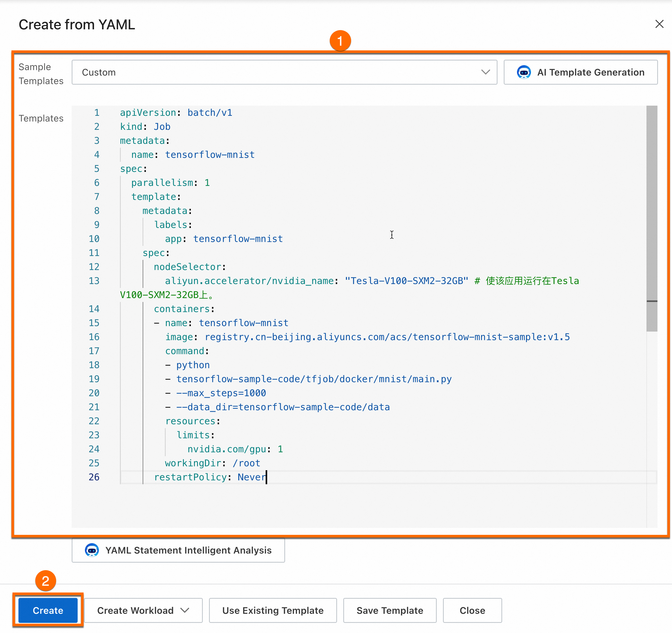The height and width of the screenshot is (633, 672).
Task: Click orange step marker number 2
Action: pyautogui.click(x=46, y=581)
